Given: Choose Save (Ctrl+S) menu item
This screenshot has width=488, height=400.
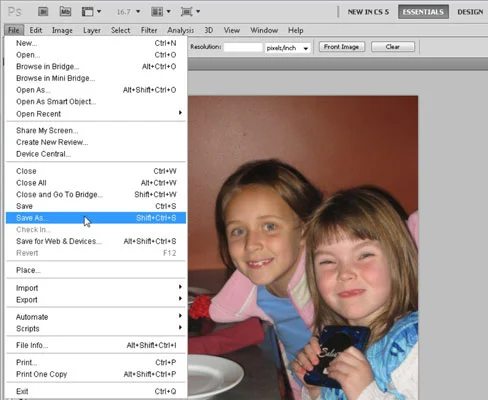Looking at the screenshot, I should [96, 206].
